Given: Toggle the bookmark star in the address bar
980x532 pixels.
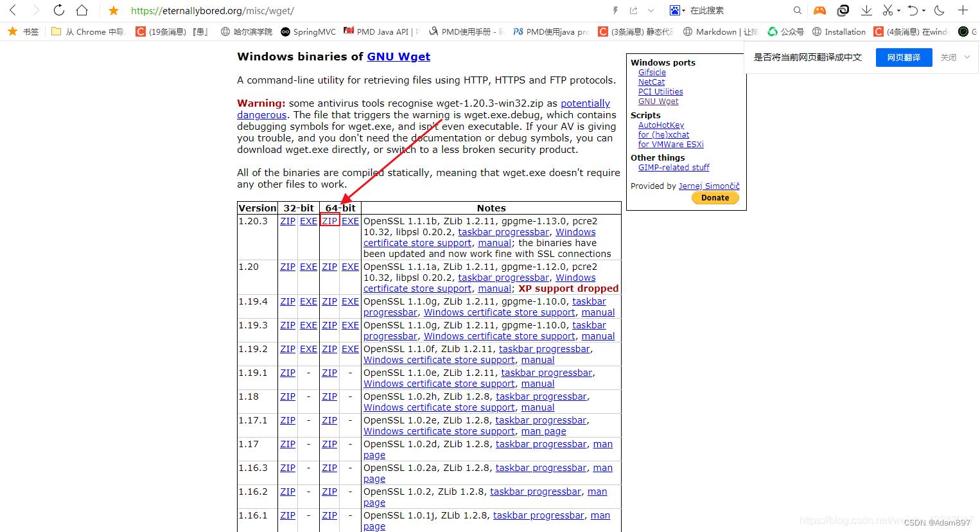Looking at the screenshot, I should tap(114, 10).
